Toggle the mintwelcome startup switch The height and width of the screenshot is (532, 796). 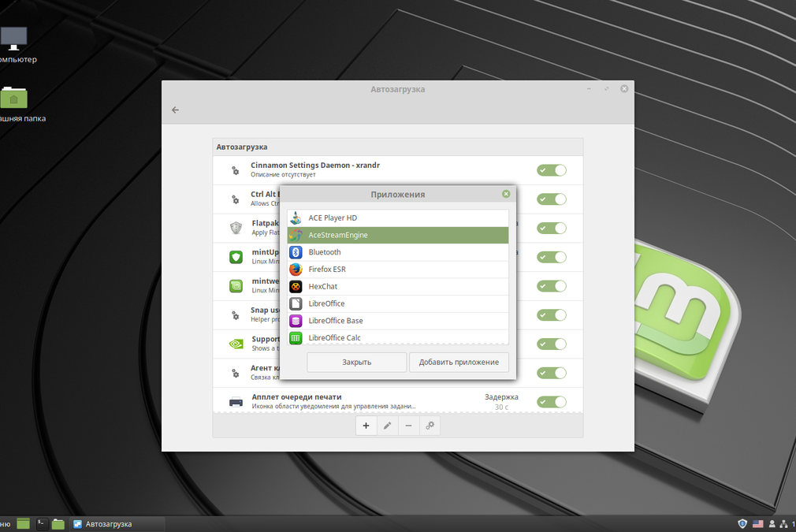click(x=552, y=286)
